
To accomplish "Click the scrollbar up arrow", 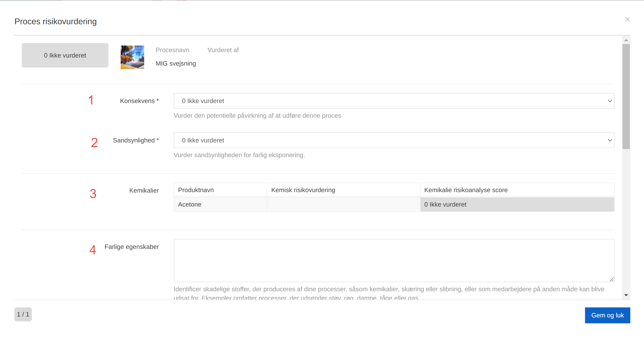I will pos(626,40).
